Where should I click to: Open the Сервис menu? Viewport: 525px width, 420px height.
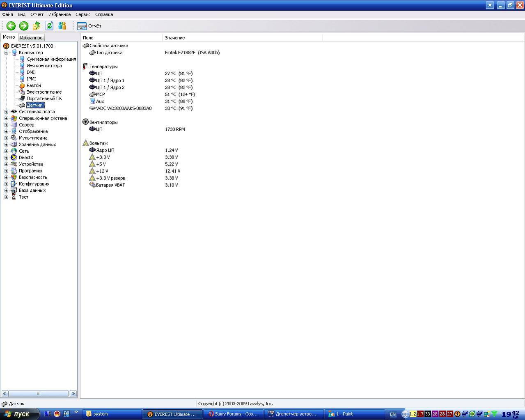pos(83,14)
